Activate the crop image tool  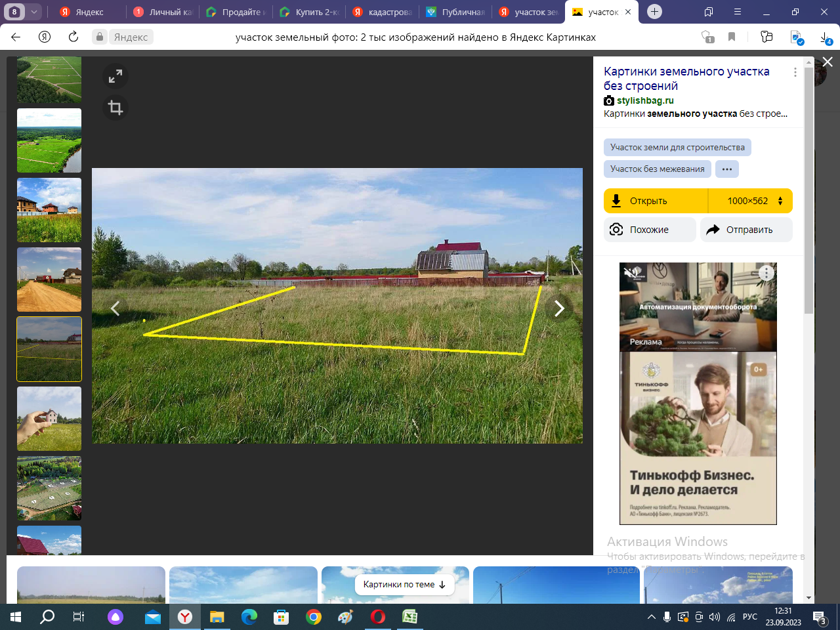click(x=115, y=108)
